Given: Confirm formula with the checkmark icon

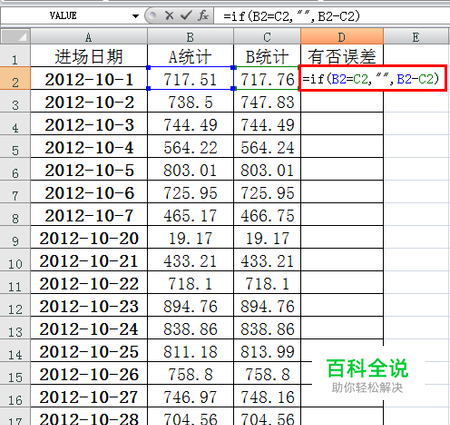Looking at the screenshot, I should tap(186, 15).
